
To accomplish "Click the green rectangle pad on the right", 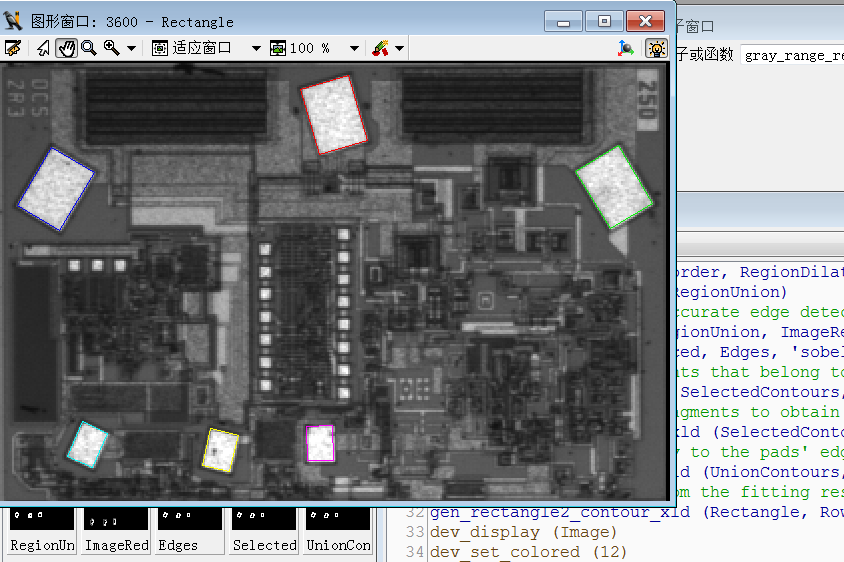I will (x=614, y=187).
